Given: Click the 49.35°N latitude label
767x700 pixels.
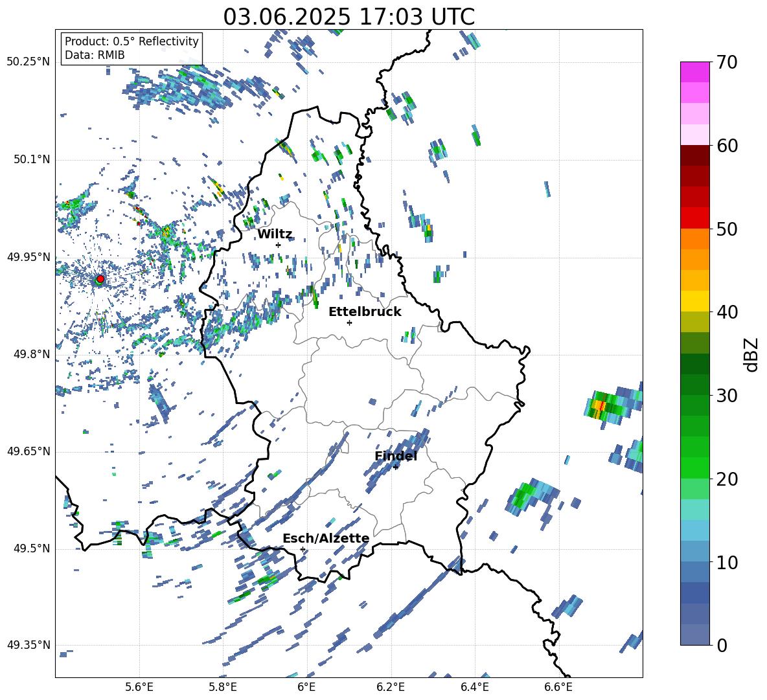Looking at the screenshot, I should pyautogui.click(x=29, y=645).
